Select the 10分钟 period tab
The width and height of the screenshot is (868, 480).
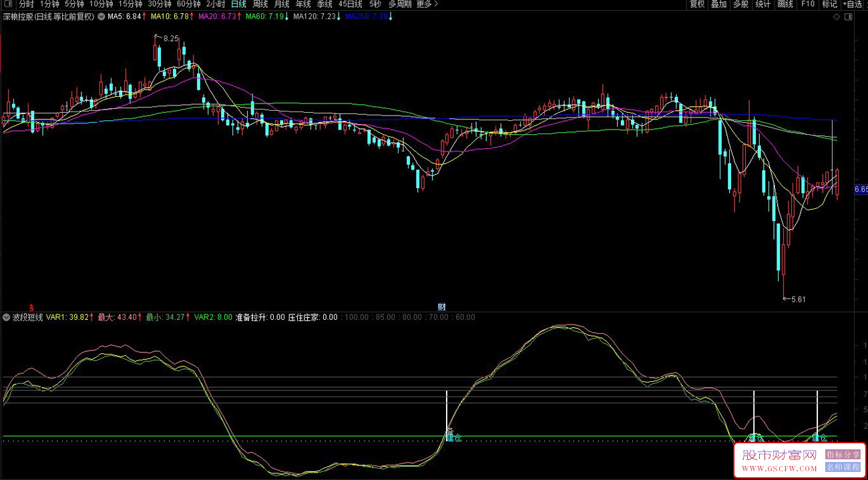click(x=101, y=4)
